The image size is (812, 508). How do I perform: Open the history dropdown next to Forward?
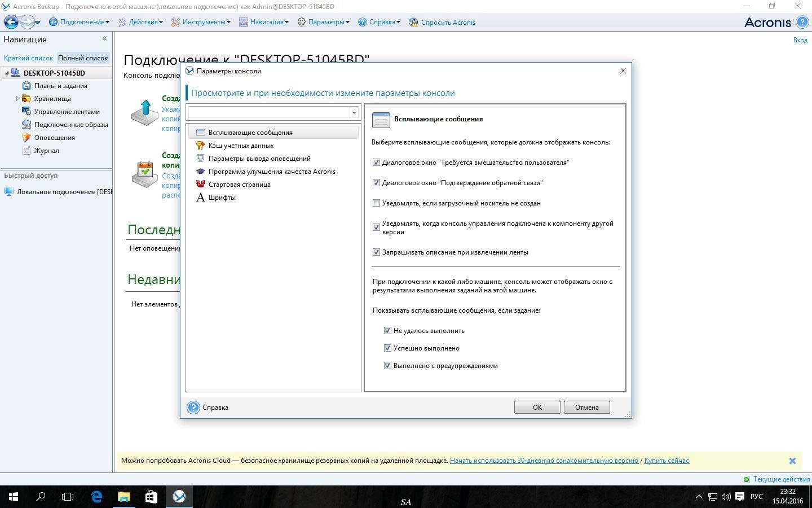point(38,23)
